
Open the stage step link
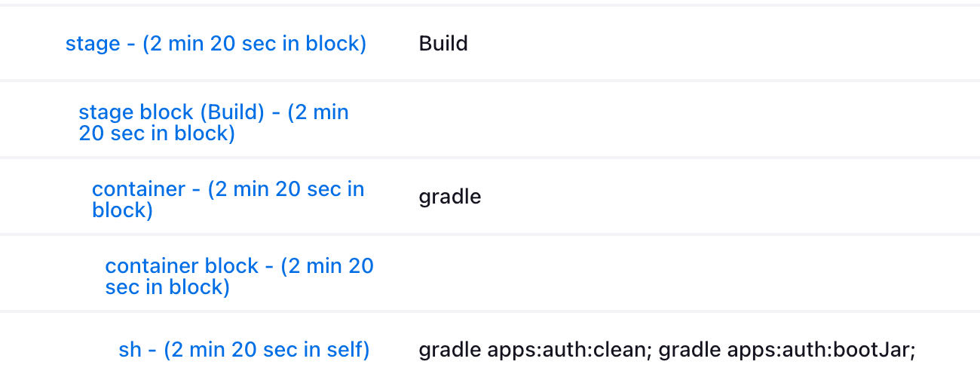215,44
